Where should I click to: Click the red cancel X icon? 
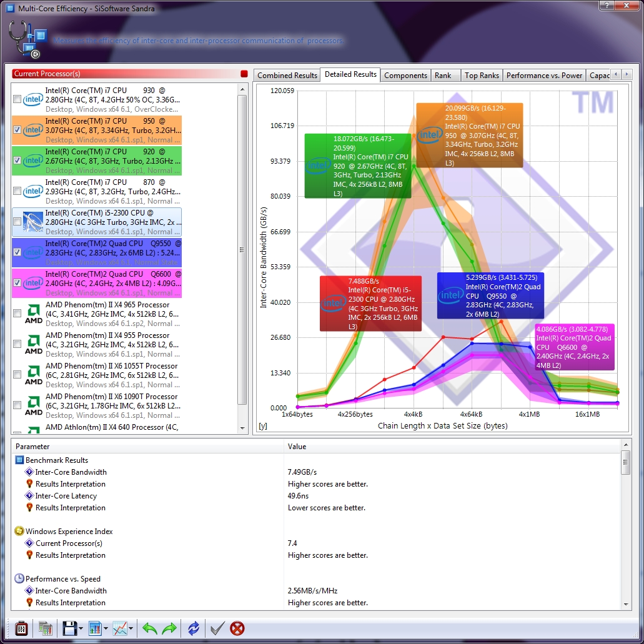[x=237, y=628]
